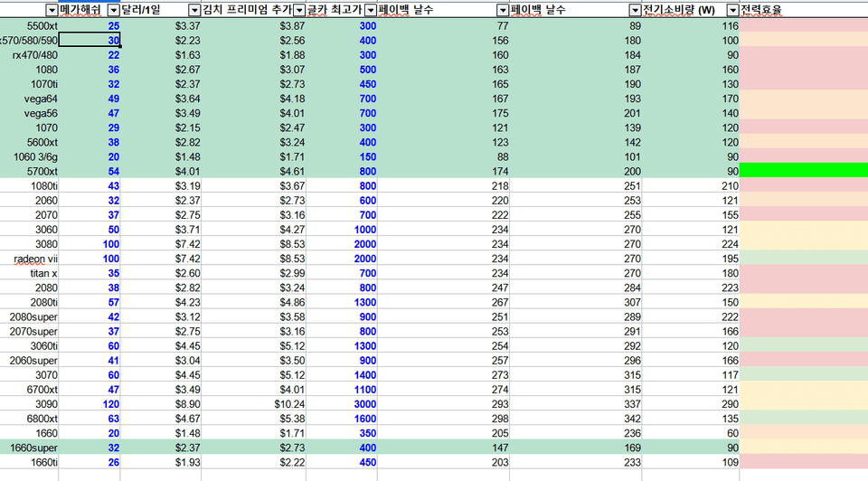Image resolution: width=868 pixels, height=481 pixels.
Task: Select the 1660ti name cell
Action: (x=29, y=462)
